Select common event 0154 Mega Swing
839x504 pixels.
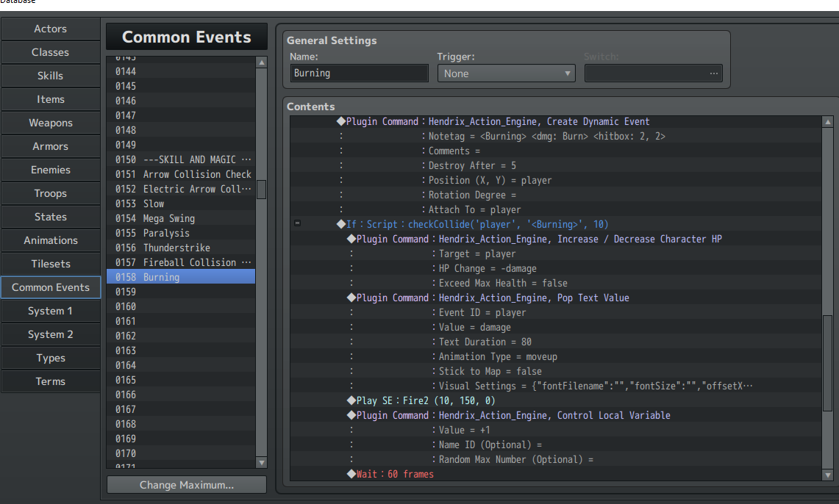coord(181,219)
